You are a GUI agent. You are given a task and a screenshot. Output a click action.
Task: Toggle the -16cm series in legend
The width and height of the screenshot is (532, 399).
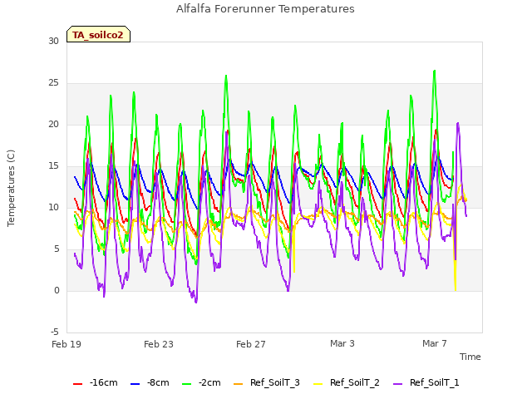[x=96, y=382]
